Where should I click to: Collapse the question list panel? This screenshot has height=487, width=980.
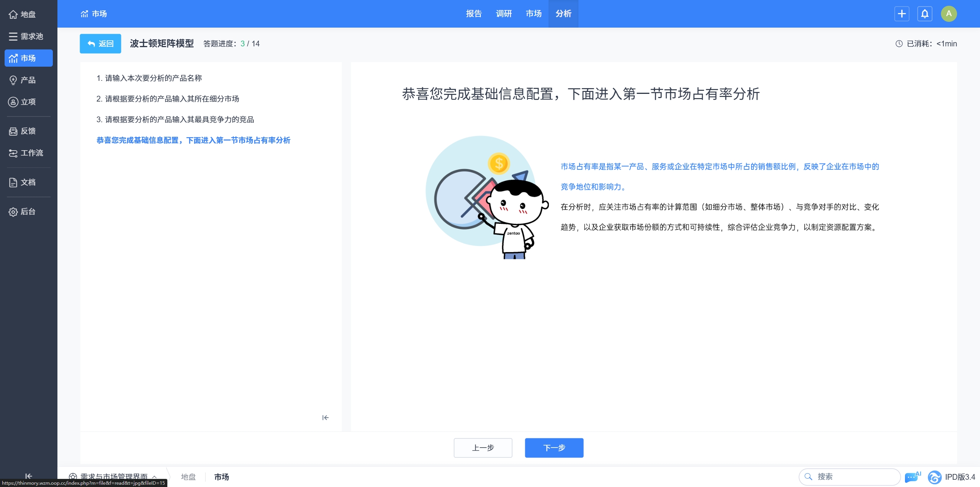click(325, 418)
